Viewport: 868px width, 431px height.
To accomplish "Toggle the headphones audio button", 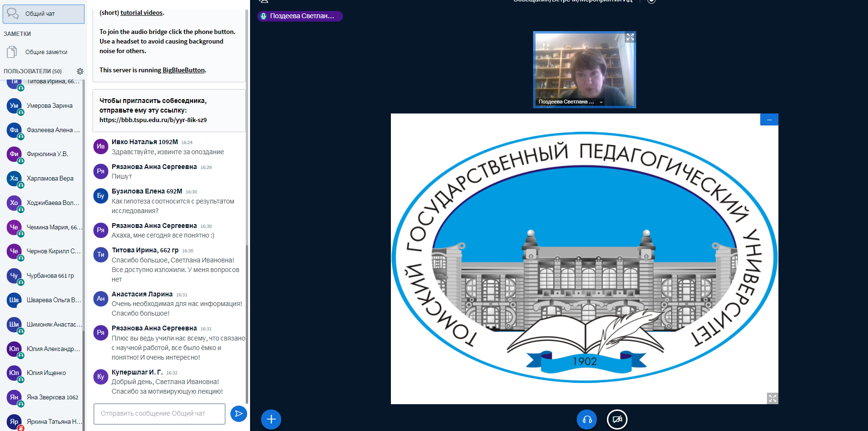I will point(587,420).
